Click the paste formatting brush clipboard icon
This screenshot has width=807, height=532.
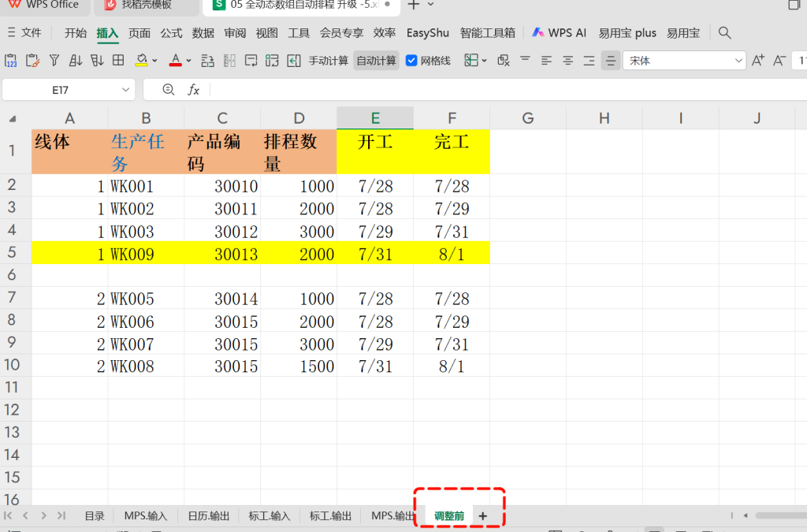pos(32,61)
